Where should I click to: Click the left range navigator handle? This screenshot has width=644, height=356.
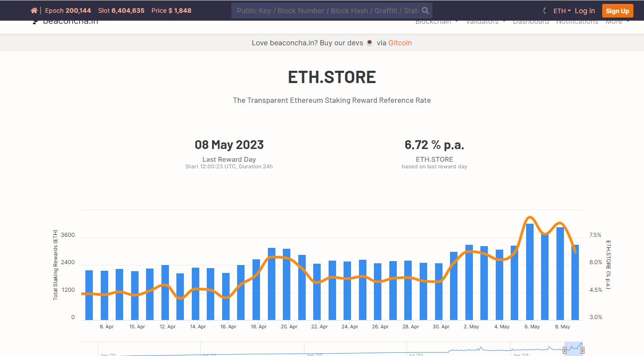(x=565, y=350)
